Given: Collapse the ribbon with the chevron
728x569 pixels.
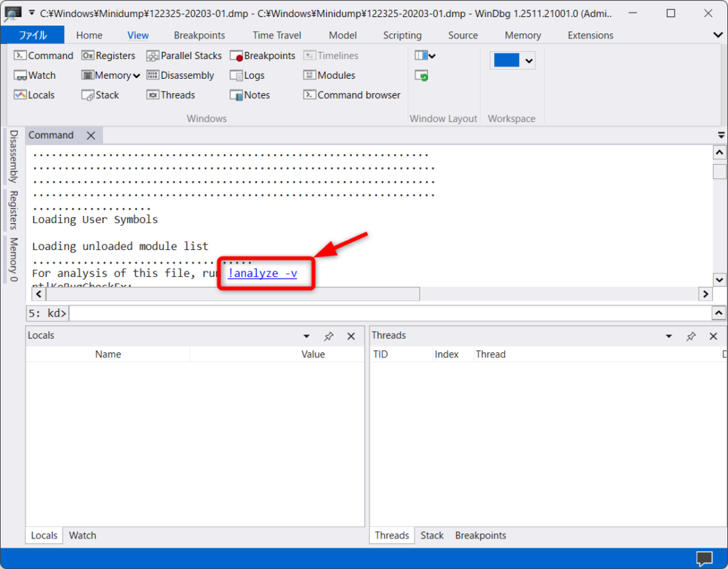Looking at the screenshot, I should [x=717, y=35].
